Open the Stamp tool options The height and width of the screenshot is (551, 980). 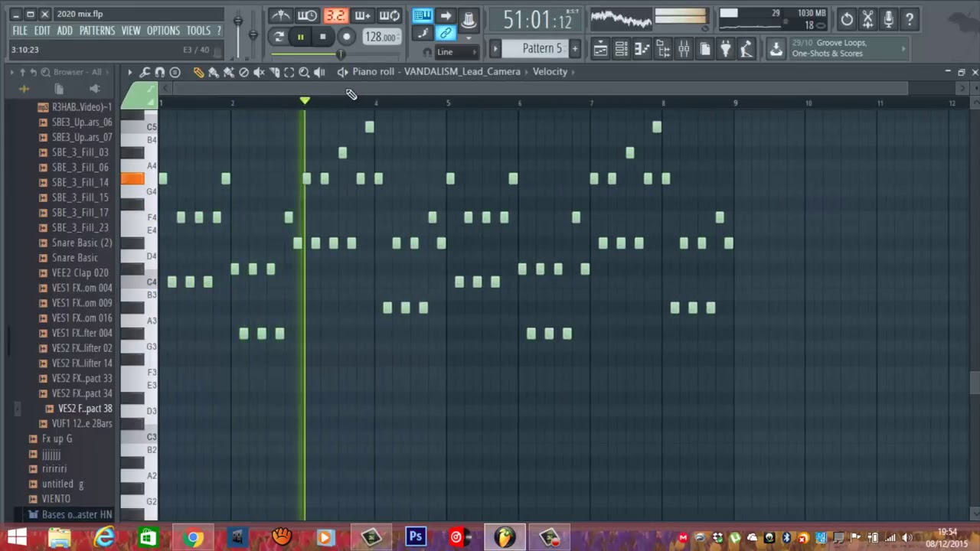(x=175, y=72)
